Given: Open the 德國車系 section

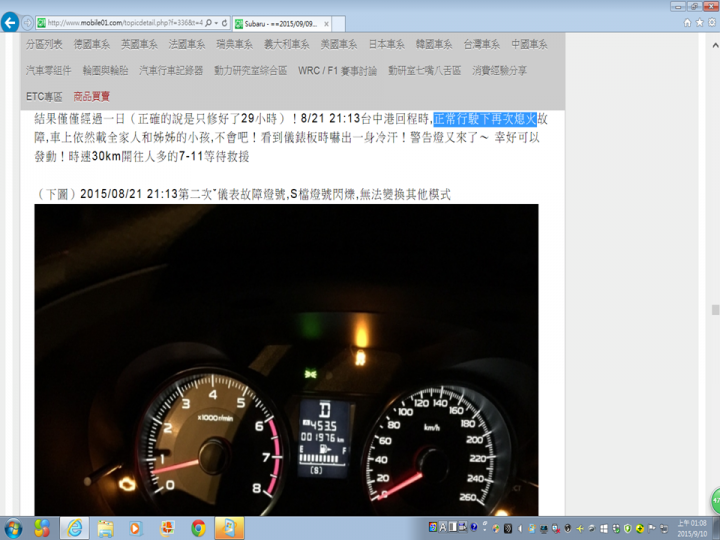Looking at the screenshot, I should coord(92,44).
